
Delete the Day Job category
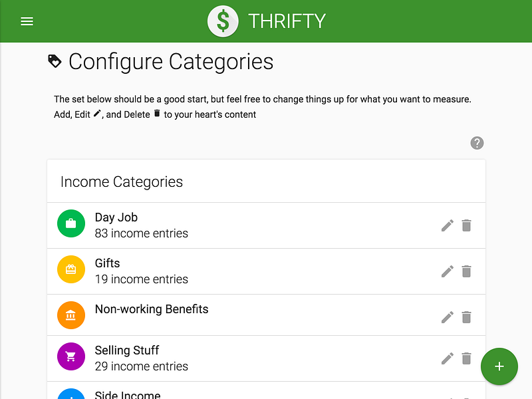click(466, 225)
